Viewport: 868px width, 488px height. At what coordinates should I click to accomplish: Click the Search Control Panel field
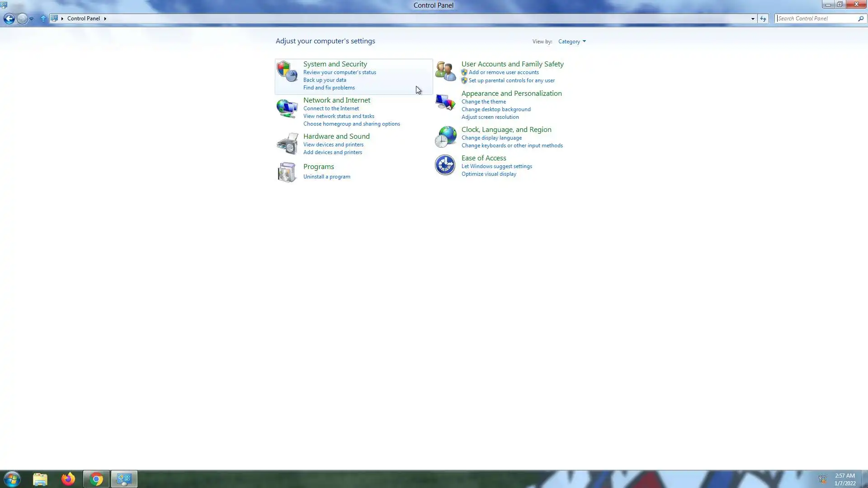[x=816, y=19]
